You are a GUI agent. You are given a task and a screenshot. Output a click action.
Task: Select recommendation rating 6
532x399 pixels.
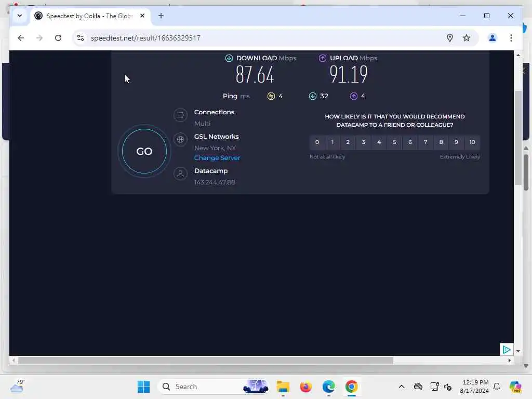pyautogui.click(x=410, y=142)
